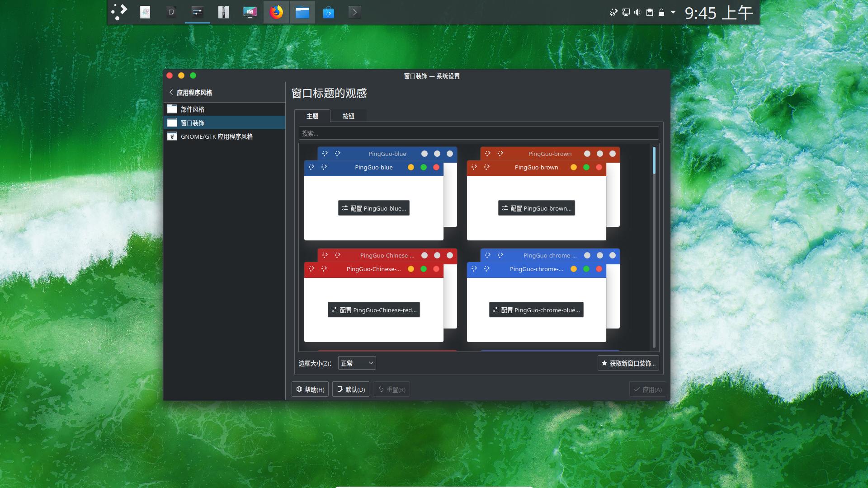Click red close dot in PingGuo-blue preview
The image size is (868, 488).
(436, 167)
